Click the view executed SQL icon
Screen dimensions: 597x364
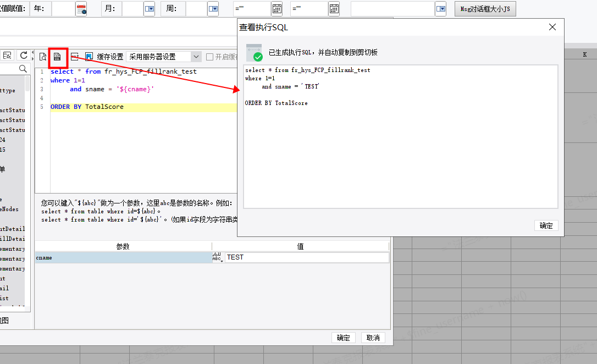57,57
